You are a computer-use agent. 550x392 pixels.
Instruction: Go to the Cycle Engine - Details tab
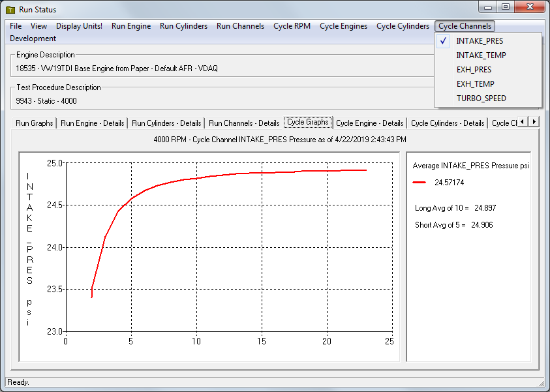(x=370, y=123)
